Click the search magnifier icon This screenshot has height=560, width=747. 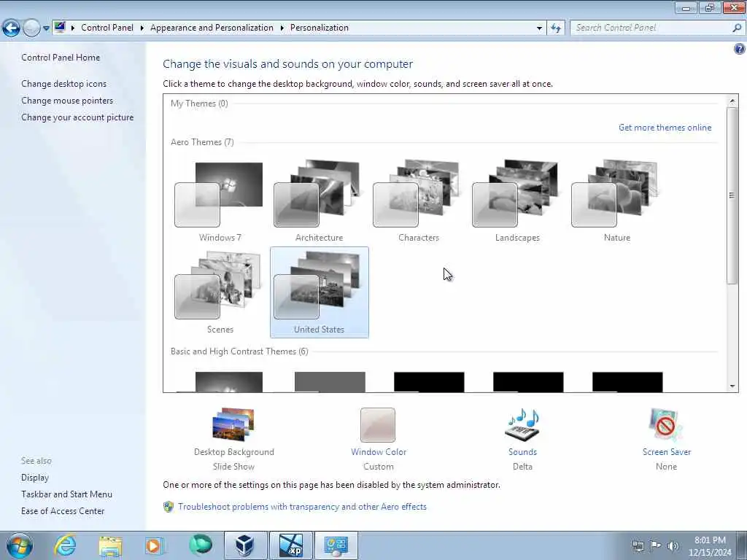[737, 28]
